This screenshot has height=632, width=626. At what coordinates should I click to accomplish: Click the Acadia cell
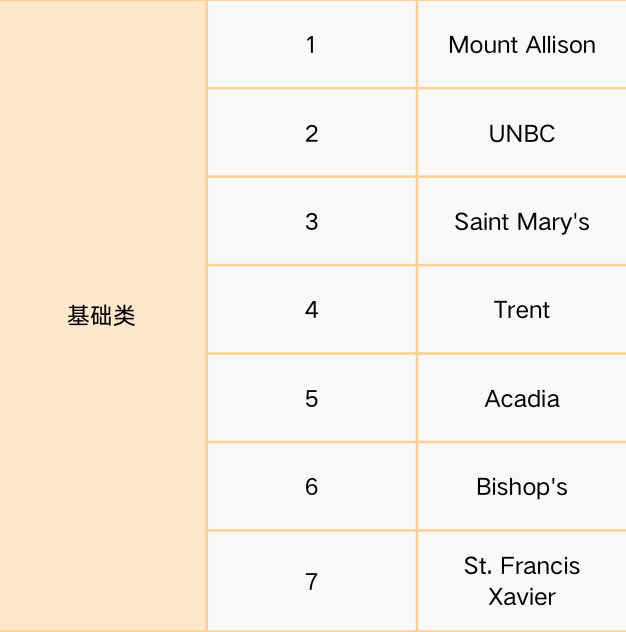point(522,398)
